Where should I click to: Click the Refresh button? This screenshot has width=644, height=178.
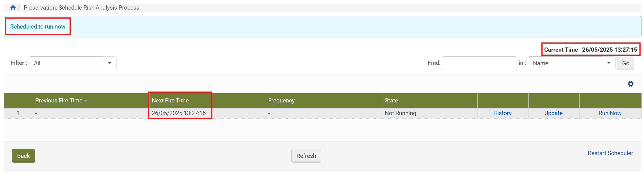tap(306, 156)
